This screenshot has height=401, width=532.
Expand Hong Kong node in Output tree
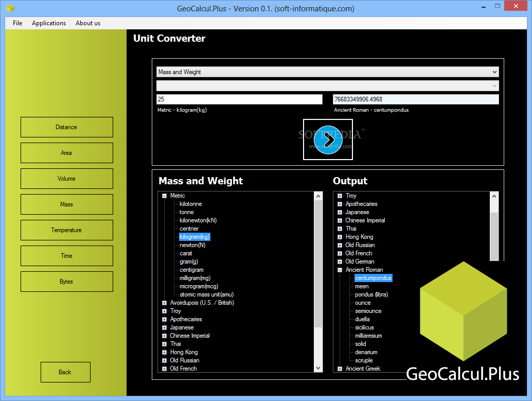[340, 237]
